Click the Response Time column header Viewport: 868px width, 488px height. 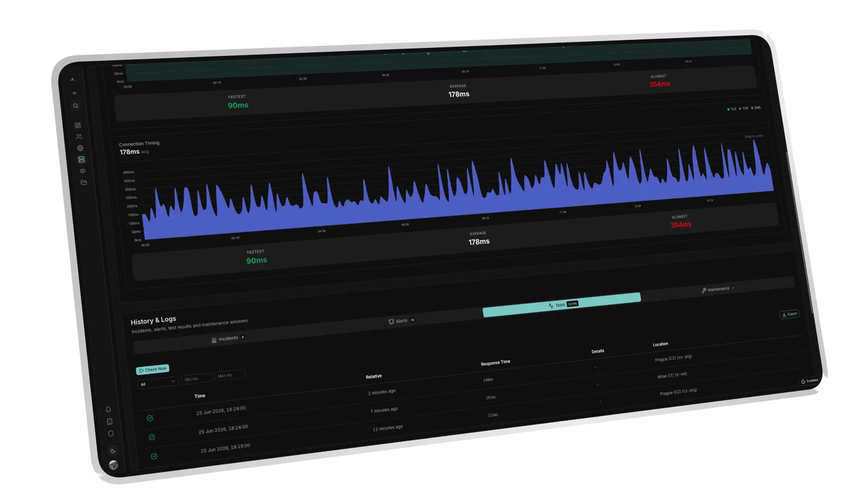496,362
